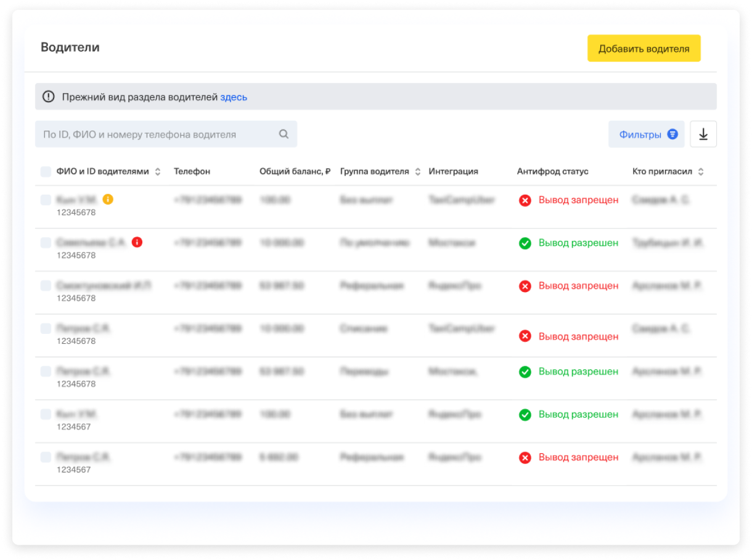Sort by Группа водителя column arrows
This screenshot has height=560, width=752.
(x=418, y=172)
